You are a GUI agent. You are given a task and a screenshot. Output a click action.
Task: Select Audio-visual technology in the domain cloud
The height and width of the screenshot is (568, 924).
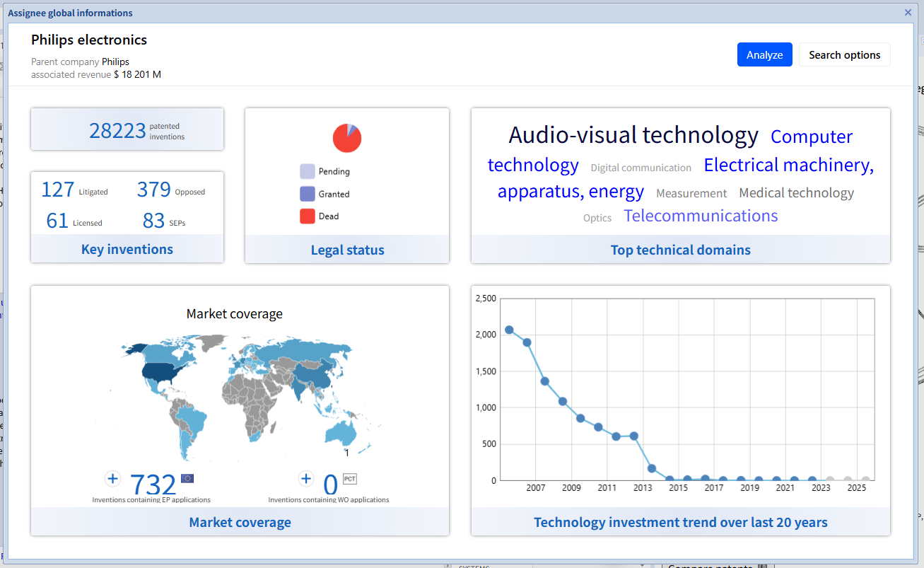(633, 135)
